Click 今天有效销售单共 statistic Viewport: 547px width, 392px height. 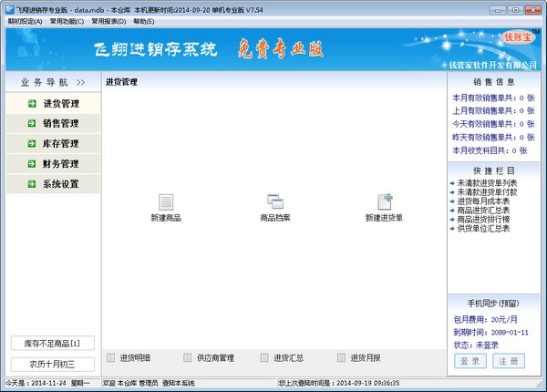pyautogui.click(x=493, y=124)
